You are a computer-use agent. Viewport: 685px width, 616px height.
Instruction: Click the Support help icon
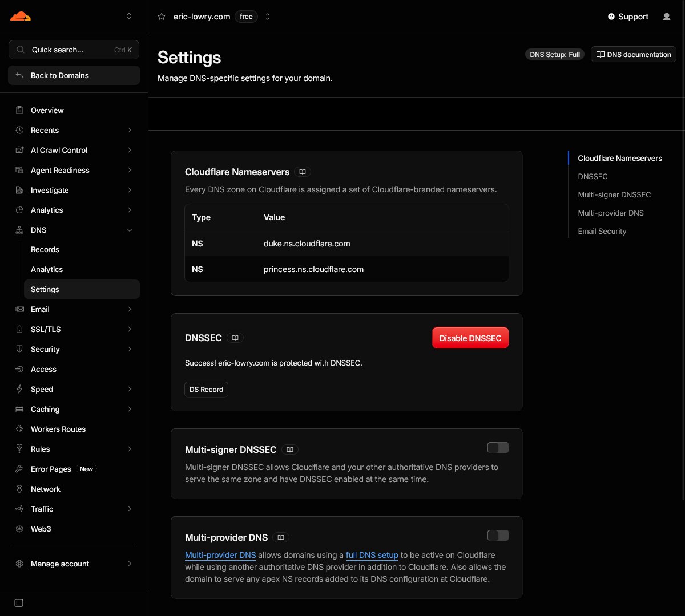pos(611,17)
